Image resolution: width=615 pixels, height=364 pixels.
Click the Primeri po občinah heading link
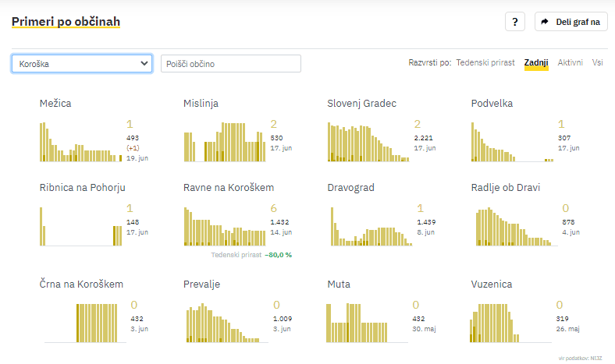[66, 22]
